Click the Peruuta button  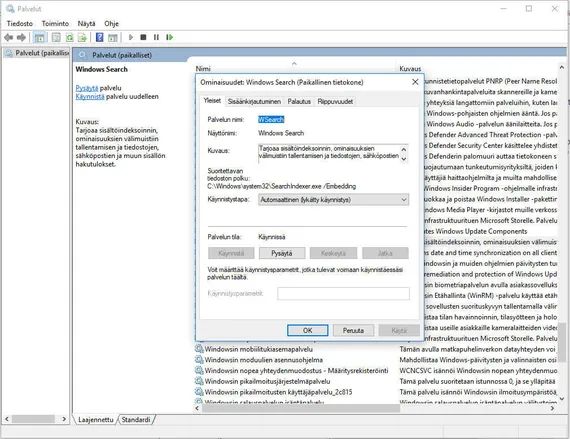[x=353, y=330]
